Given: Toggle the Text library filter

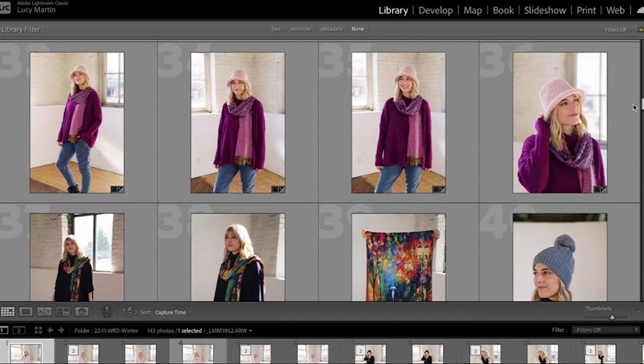Looking at the screenshot, I should [276, 29].
